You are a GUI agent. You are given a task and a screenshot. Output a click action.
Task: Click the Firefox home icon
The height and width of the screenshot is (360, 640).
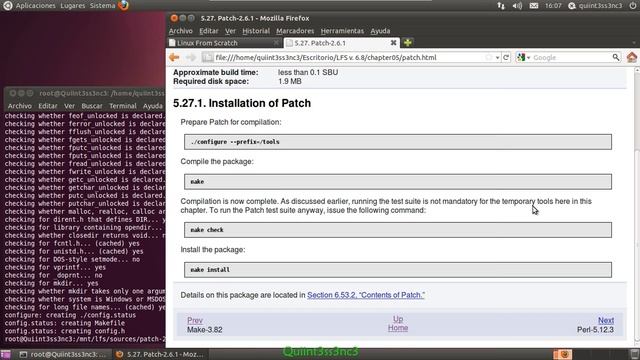(x=632, y=57)
